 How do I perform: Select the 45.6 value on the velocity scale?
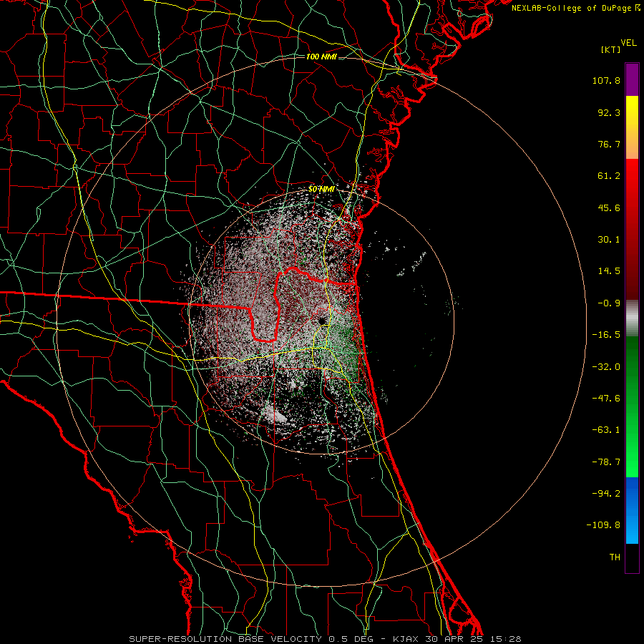(x=609, y=208)
